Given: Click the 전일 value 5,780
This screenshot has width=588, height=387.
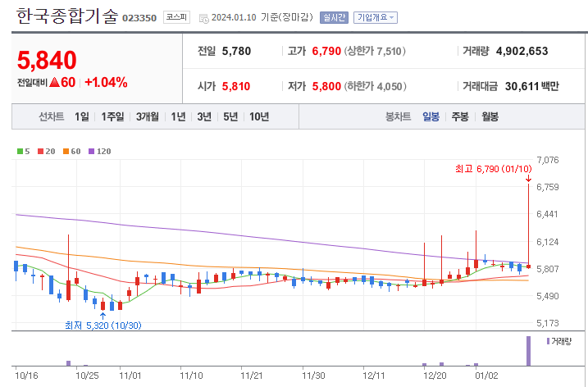Looking at the screenshot, I should click(237, 51).
